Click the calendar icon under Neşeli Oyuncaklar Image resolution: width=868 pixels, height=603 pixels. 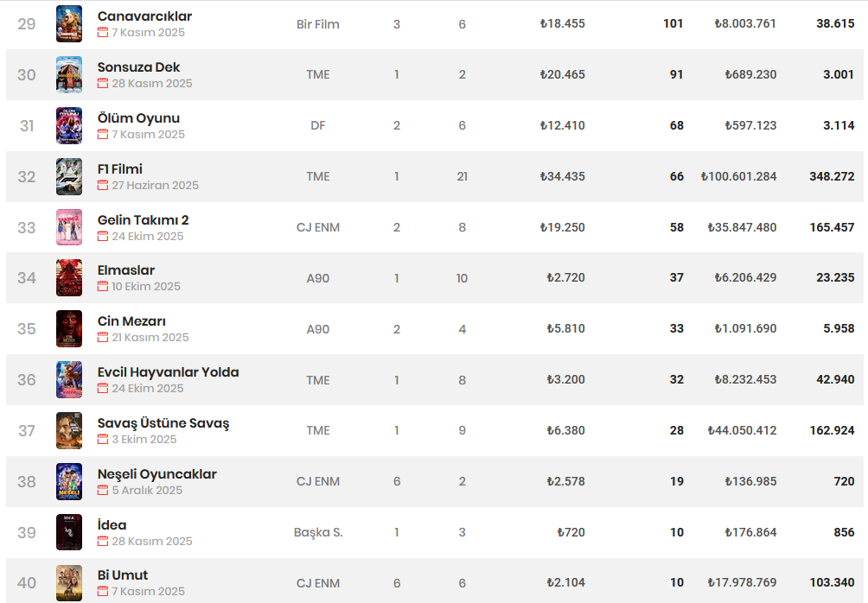click(103, 491)
